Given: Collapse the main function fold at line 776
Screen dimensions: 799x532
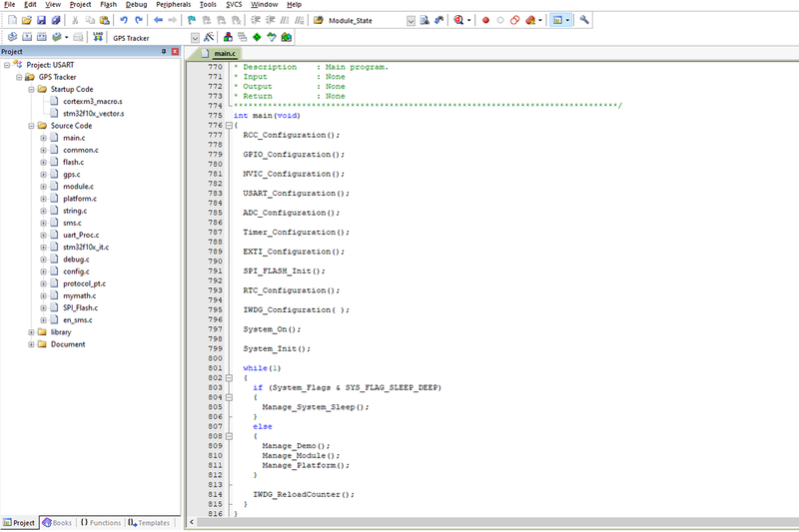Looking at the screenshot, I should click(x=229, y=125).
